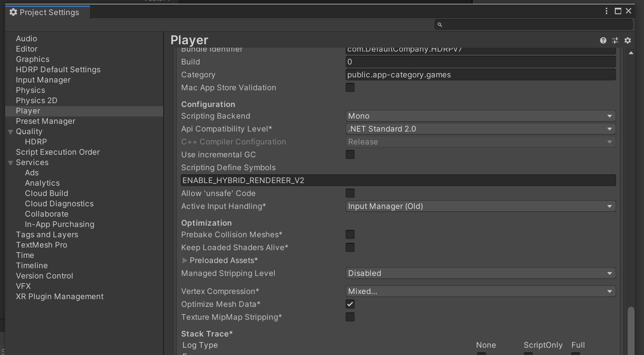Open the Player help documentation icon
Screen dimensions: 644x355
point(603,40)
